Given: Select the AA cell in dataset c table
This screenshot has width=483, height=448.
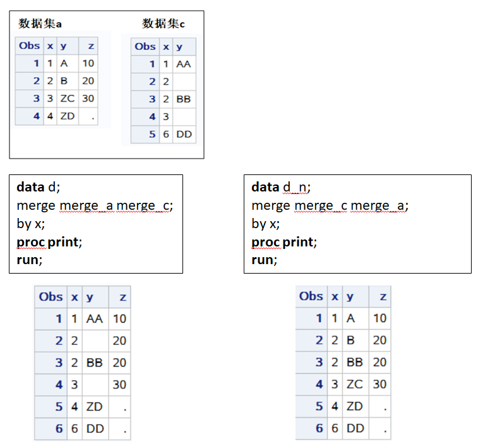Looking at the screenshot, I should click(x=183, y=64).
